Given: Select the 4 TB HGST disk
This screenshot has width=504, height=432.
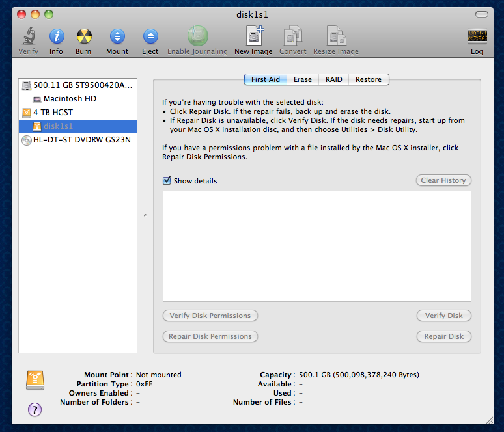Looking at the screenshot, I should [x=77, y=113].
